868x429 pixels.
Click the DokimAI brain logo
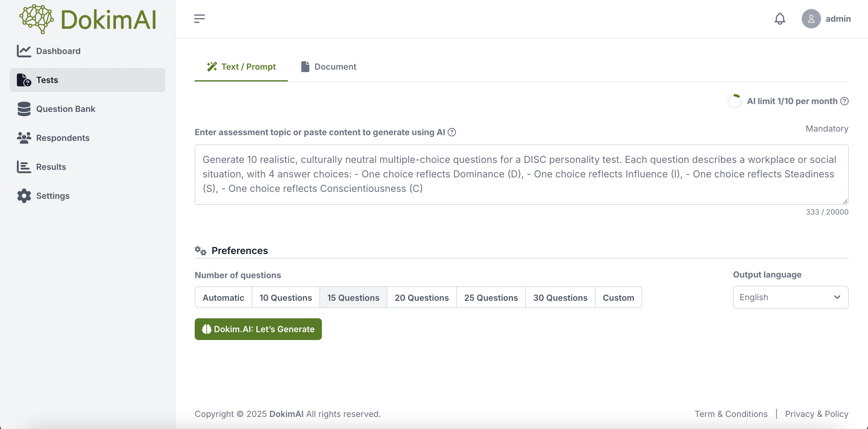[x=36, y=19]
